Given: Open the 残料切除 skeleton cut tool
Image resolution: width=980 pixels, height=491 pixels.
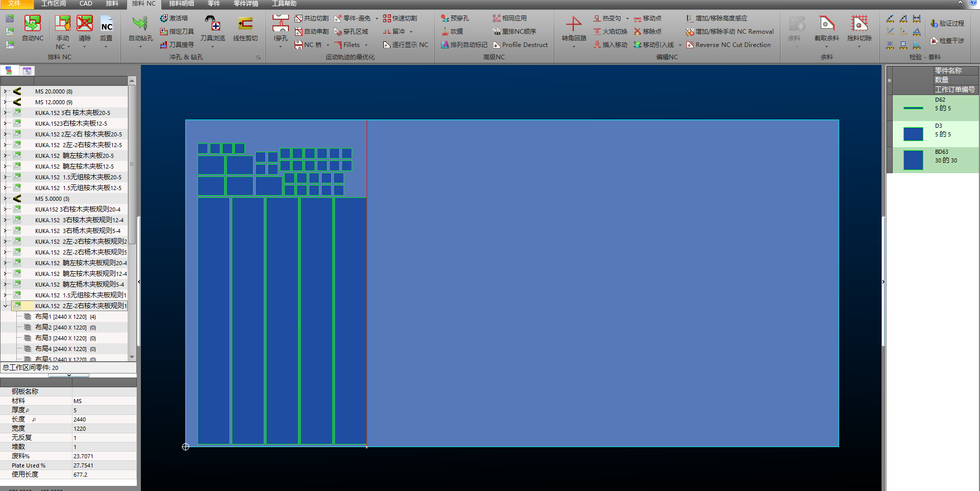Looking at the screenshot, I should (860, 28).
